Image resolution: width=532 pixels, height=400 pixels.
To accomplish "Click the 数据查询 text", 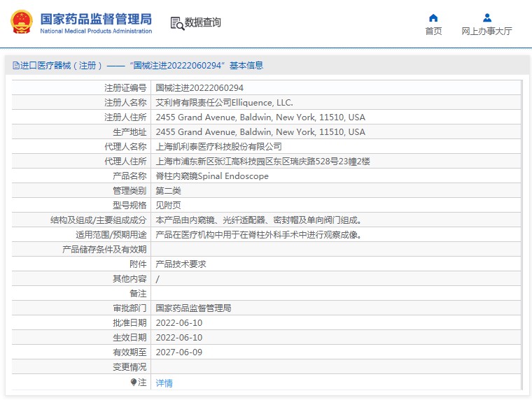I will point(202,22).
